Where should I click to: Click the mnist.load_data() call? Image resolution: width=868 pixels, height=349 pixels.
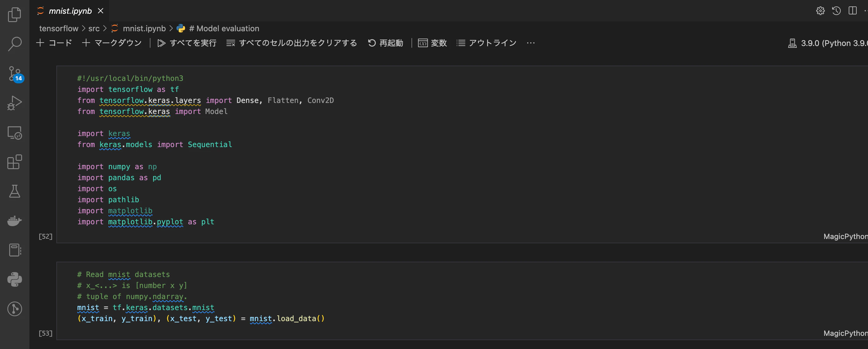click(x=287, y=318)
